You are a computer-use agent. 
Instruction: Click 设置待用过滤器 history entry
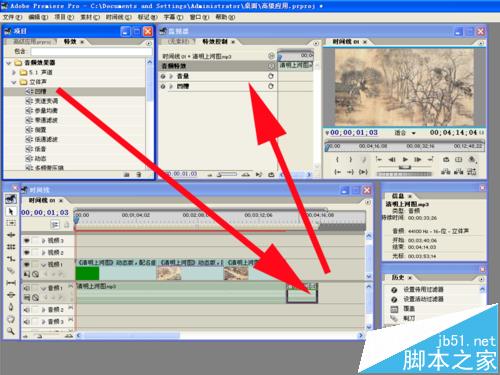click(423, 289)
